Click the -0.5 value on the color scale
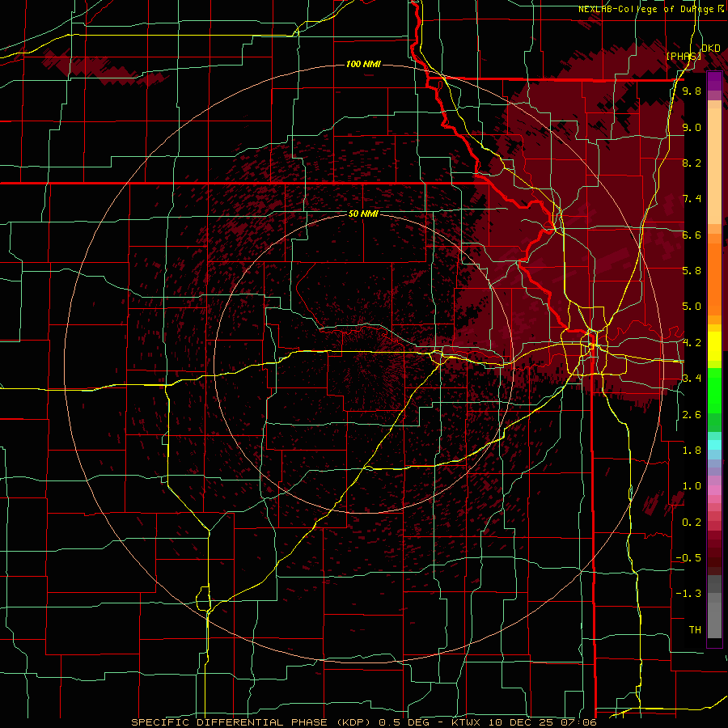 [x=688, y=558]
